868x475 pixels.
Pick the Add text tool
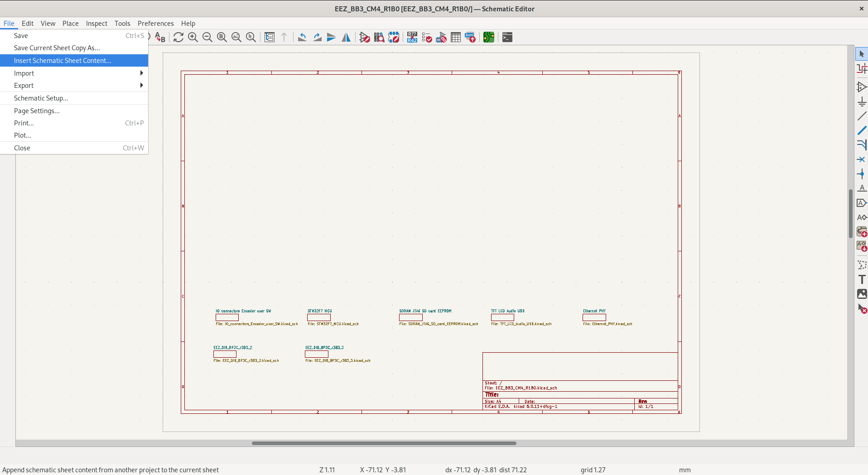(862, 279)
